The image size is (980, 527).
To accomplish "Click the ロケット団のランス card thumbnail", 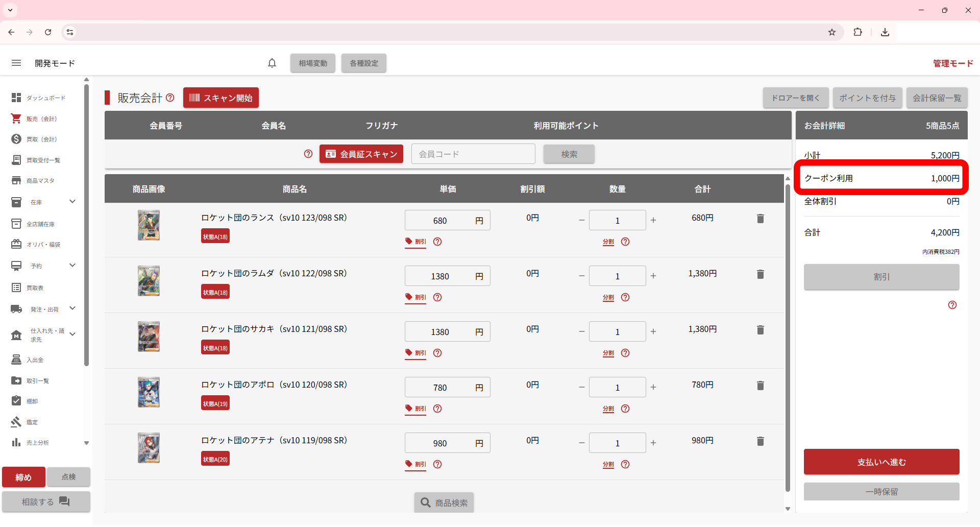I will point(149,225).
